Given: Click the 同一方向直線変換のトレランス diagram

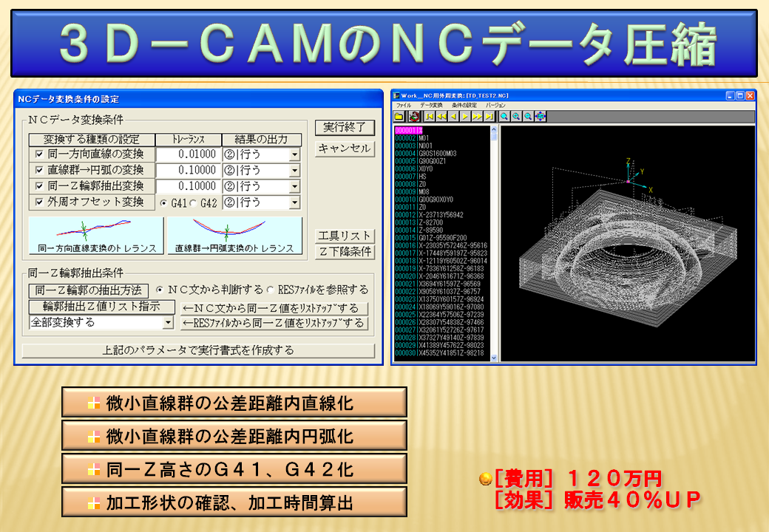Looking at the screenshot, I should pos(96,236).
